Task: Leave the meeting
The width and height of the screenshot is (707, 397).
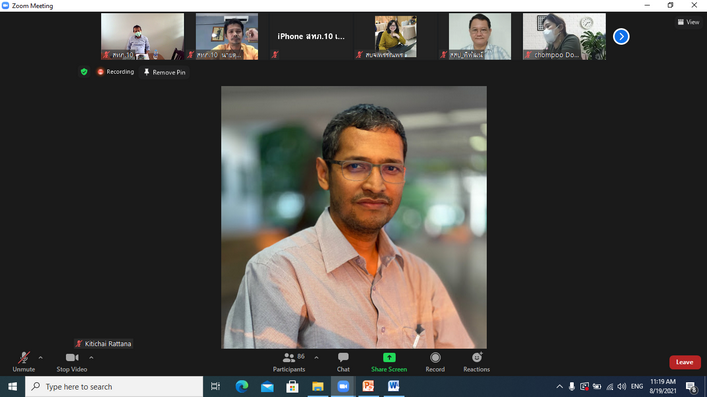Action: tap(684, 362)
